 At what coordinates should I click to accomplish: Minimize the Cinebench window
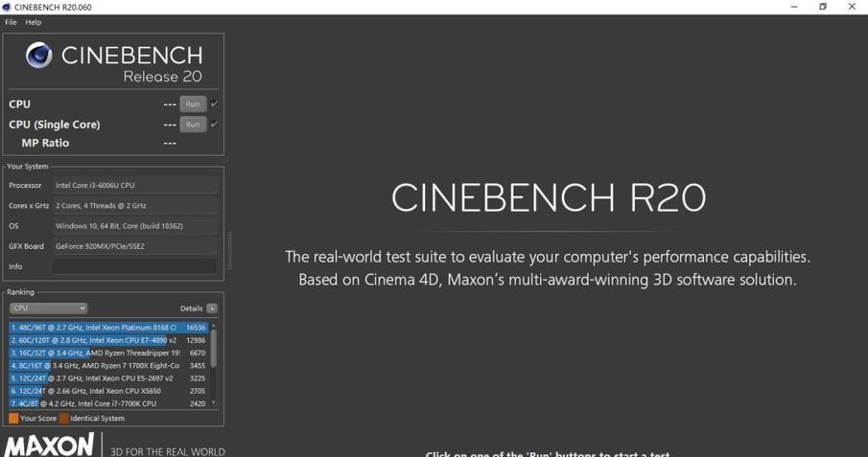tap(794, 7)
